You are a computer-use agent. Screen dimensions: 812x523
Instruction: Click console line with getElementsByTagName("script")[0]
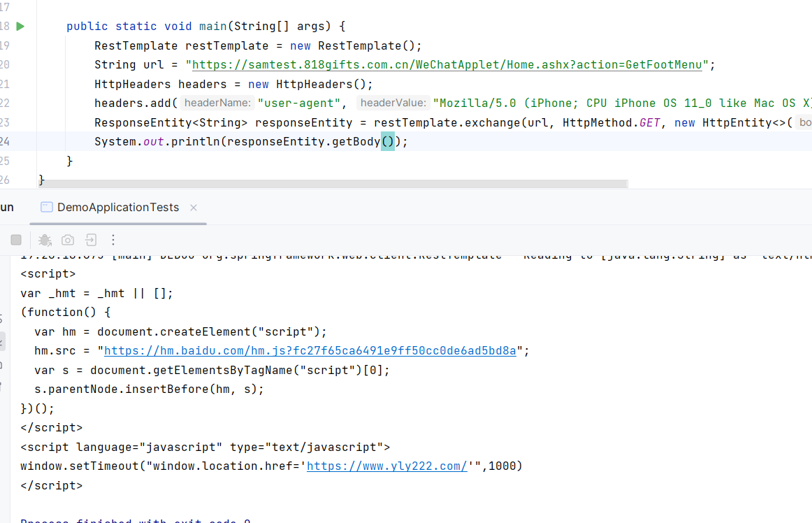pos(212,370)
